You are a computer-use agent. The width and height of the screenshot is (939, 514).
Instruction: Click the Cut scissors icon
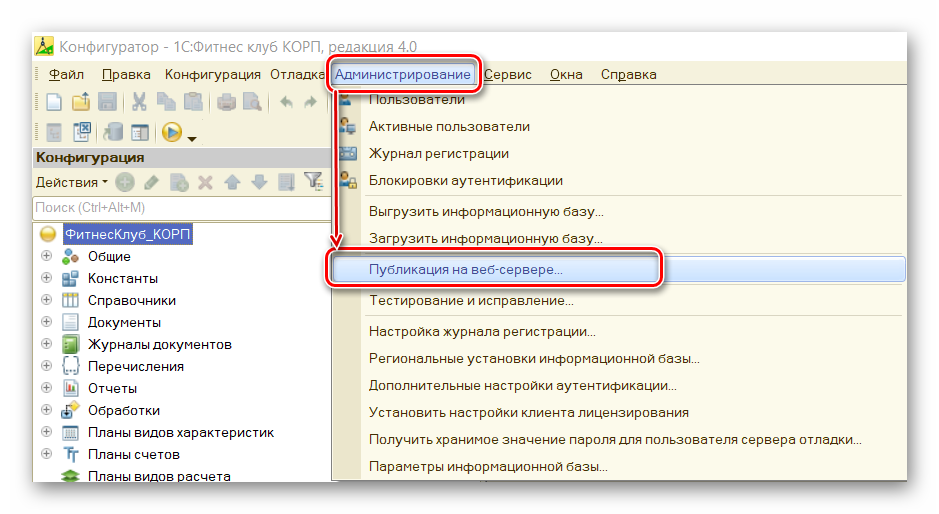[139, 102]
